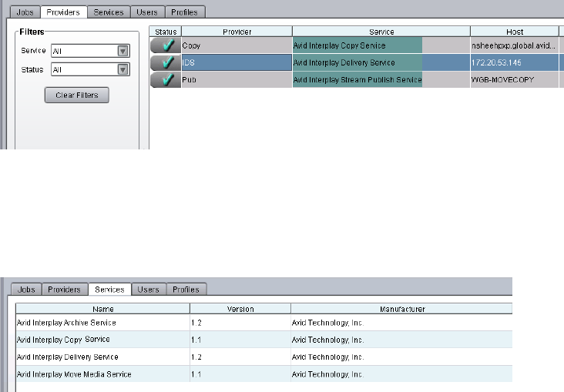The height and width of the screenshot is (392, 564).
Task: Select Avid Interplay Delivery Service in services list
Action: point(103,357)
